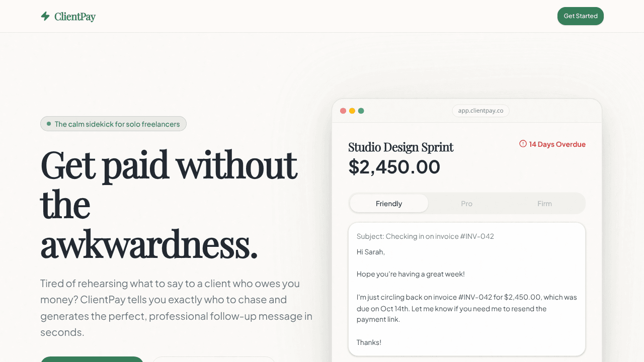Click the "Get paid without the awkwardness." headline

(x=169, y=205)
